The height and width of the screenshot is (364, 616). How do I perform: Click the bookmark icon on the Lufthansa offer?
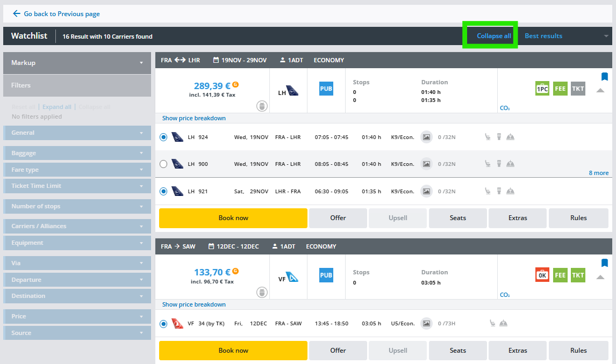click(x=604, y=77)
